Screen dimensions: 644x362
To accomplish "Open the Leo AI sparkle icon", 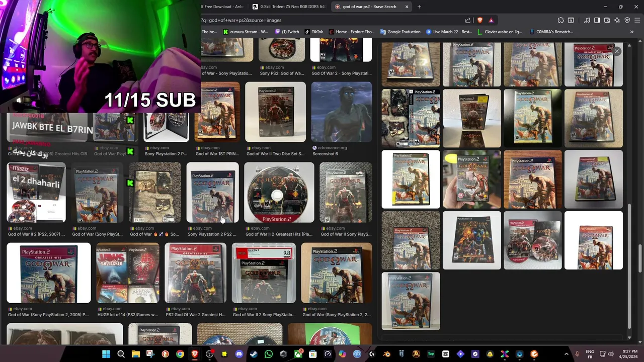I will click(x=617, y=20).
